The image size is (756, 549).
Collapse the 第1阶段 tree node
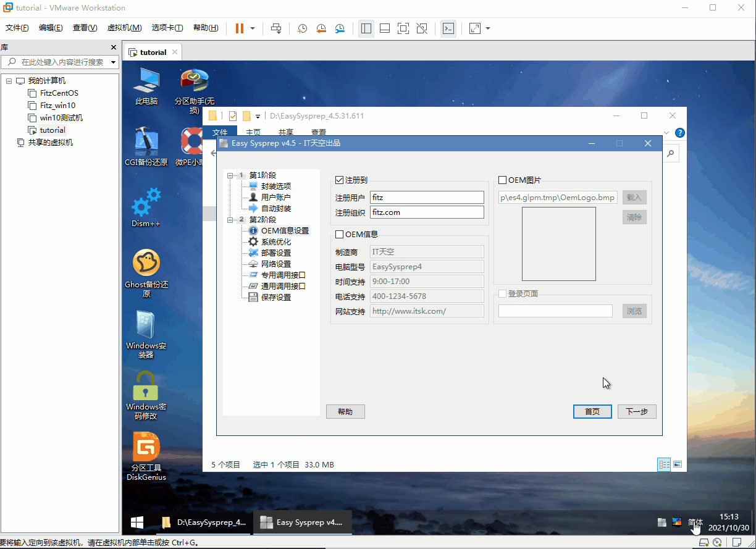(230, 175)
